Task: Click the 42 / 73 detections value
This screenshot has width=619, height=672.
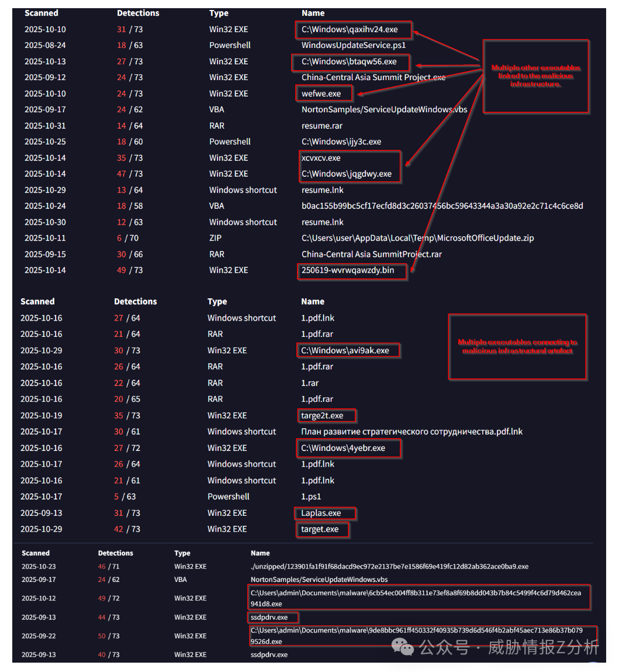Action: click(x=127, y=529)
